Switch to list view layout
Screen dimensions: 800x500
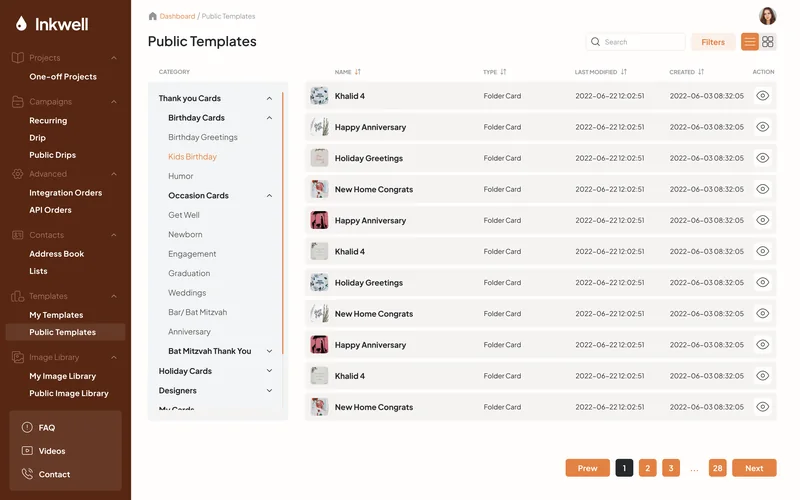[x=749, y=42]
